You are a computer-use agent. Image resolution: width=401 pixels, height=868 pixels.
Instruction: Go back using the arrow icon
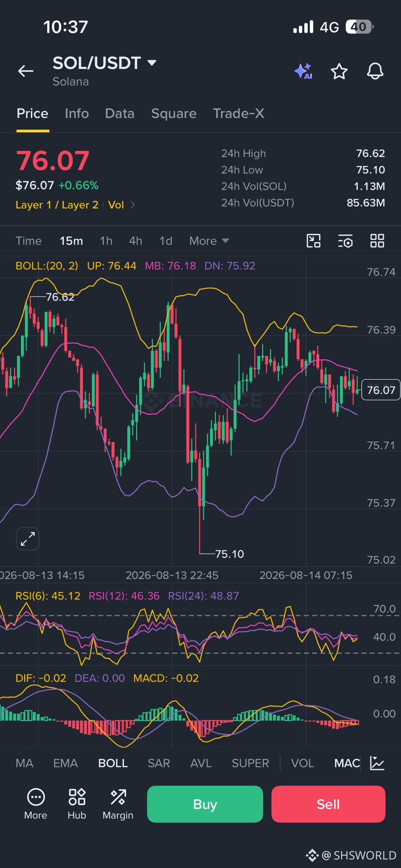click(x=26, y=71)
